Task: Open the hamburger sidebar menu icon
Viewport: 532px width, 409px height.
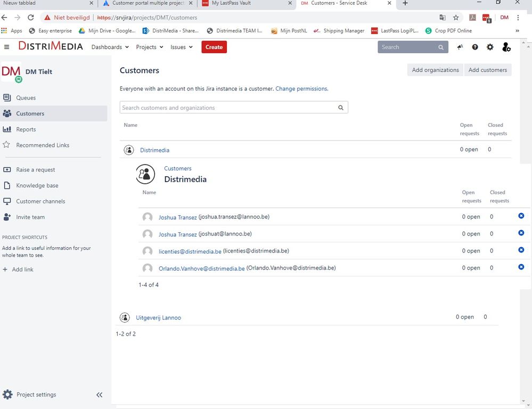Action: 6,47
